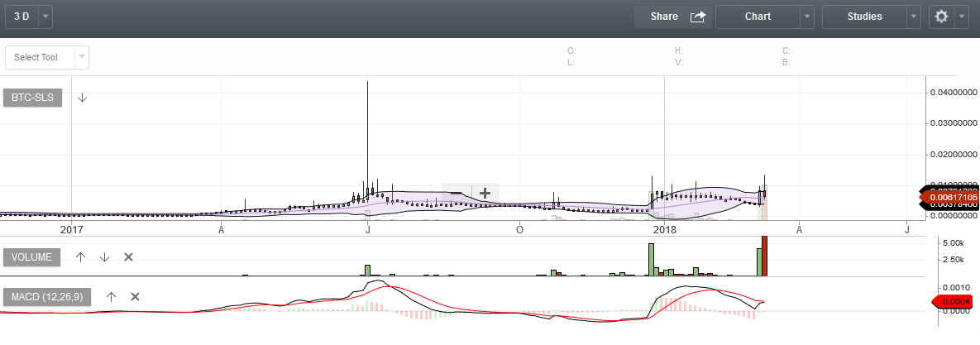
Task: Move the VOLUME panel up
Action: click(x=80, y=256)
